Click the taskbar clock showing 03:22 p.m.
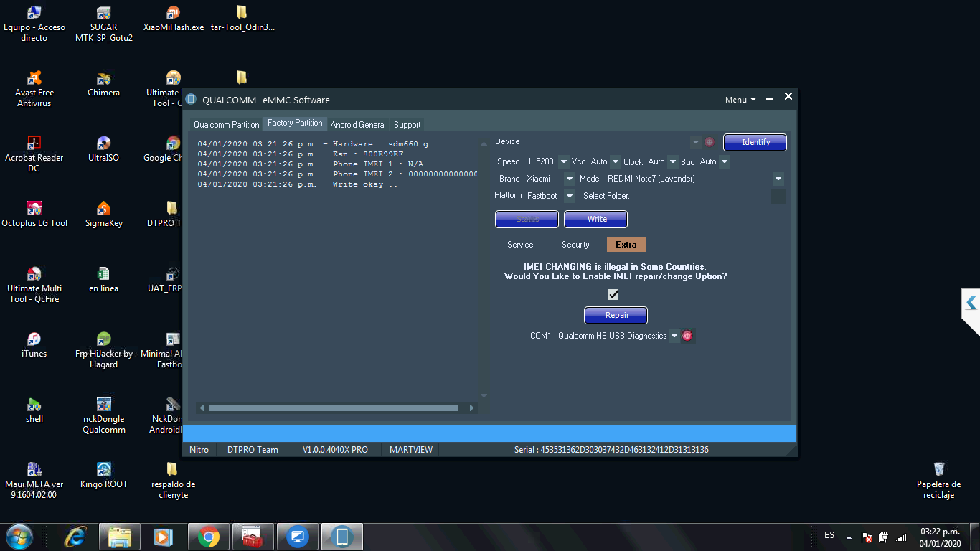Viewport: 980px width, 551px height. click(x=941, y=537)
